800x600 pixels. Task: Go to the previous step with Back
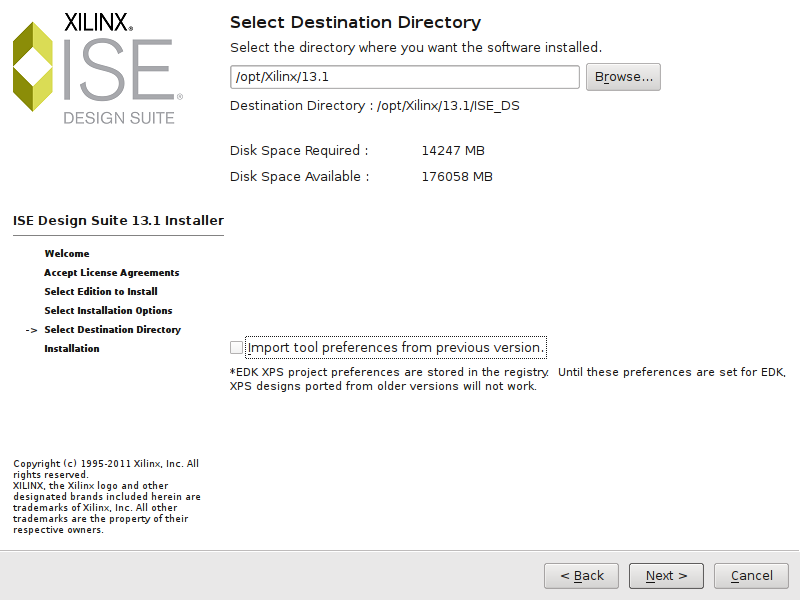pyautogui.click(x=581, y=576)
